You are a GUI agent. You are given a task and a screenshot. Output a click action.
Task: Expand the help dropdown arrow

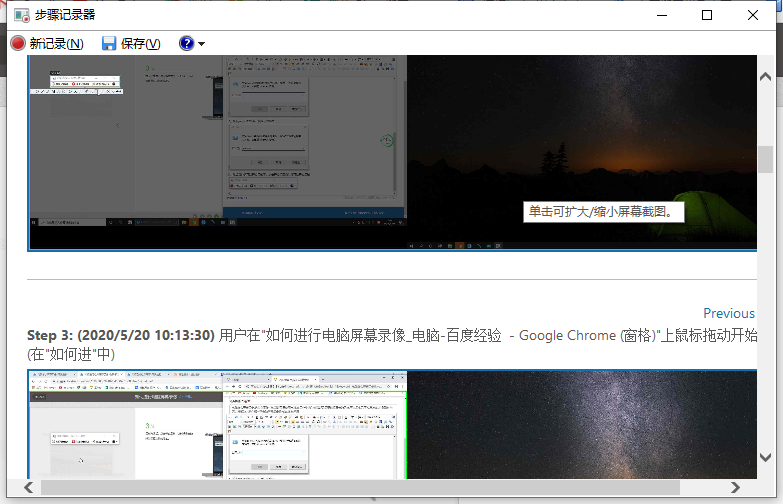(x=202, y=44)
